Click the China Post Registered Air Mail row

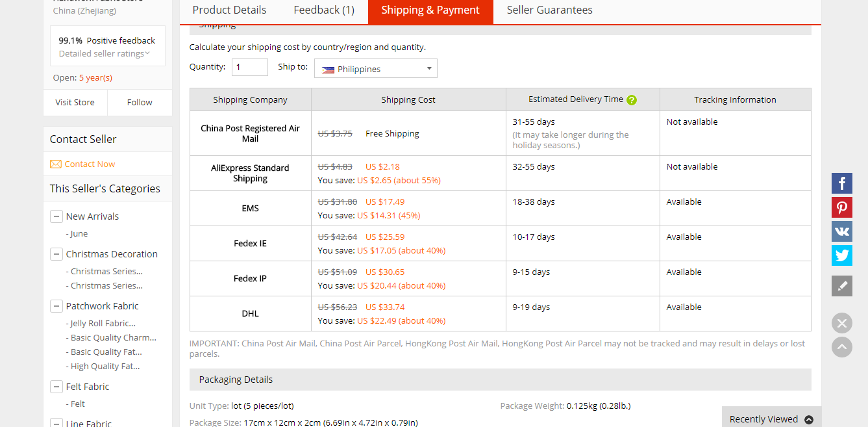coord(500,133)
